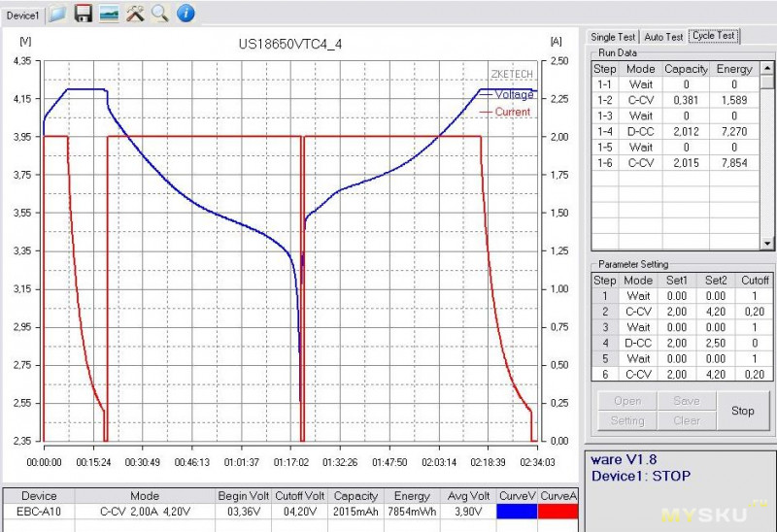Switch to the Single Test tab
The image size is (777, 532).
tap(614, 37)
